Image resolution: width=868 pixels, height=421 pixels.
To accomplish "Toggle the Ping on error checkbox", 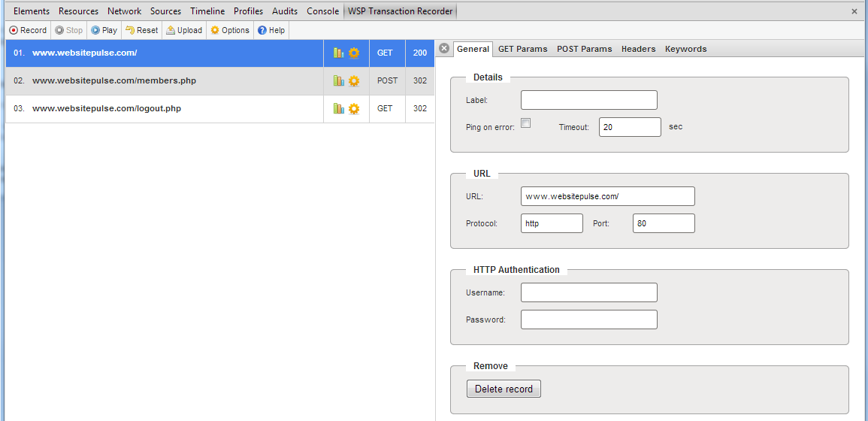I will (526, 123).
